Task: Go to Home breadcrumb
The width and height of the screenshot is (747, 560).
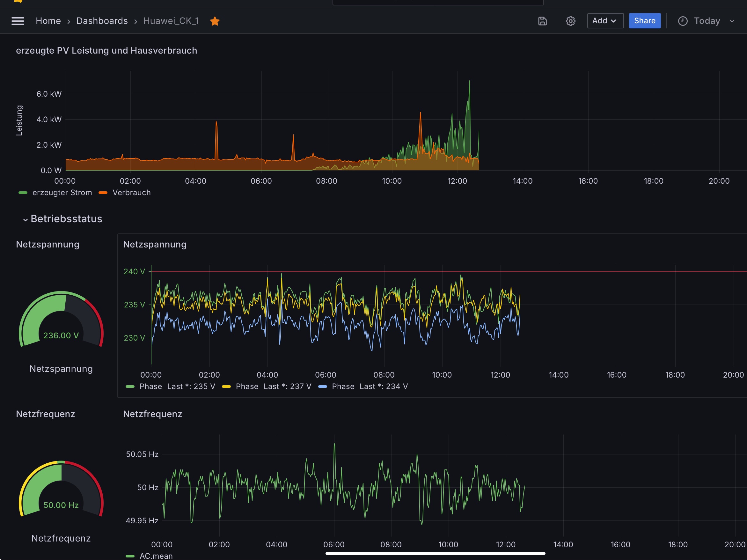Action: click(48, 21)
